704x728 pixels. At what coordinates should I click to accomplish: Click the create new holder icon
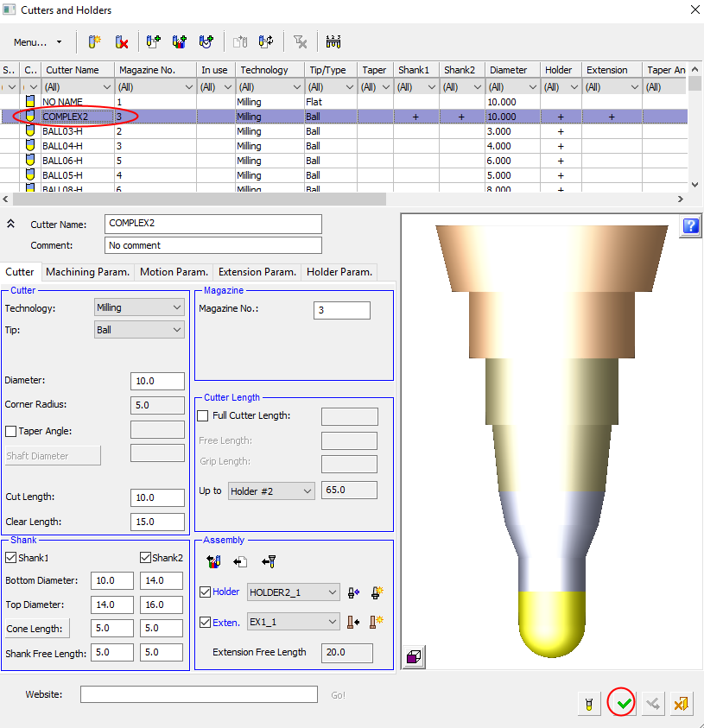[x=377, y=592]
